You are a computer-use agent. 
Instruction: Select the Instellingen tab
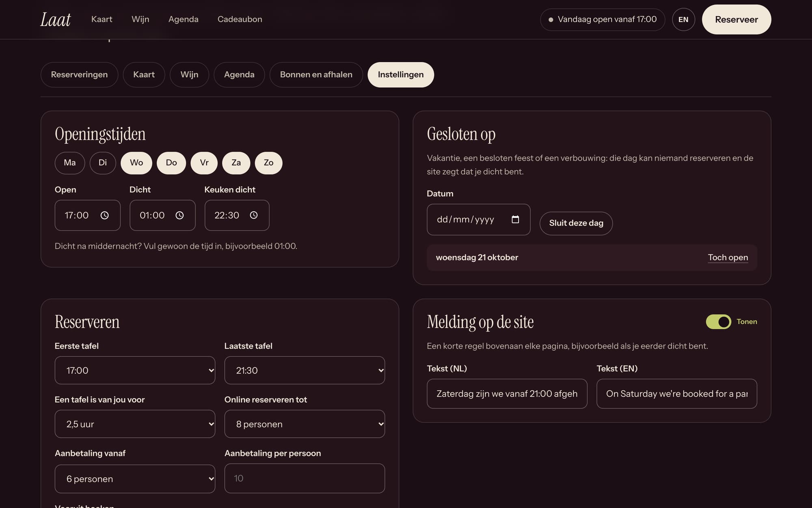[401, 75]
